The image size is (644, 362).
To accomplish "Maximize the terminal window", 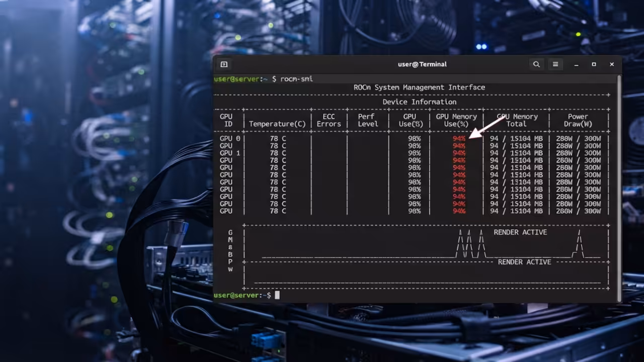I will [x=594, y=64].
